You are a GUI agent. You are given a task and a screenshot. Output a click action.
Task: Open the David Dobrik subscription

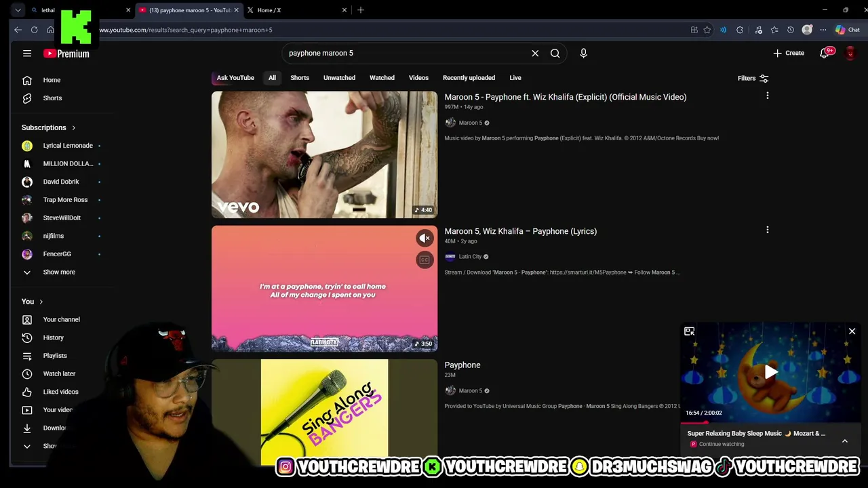tap(61, 182)
